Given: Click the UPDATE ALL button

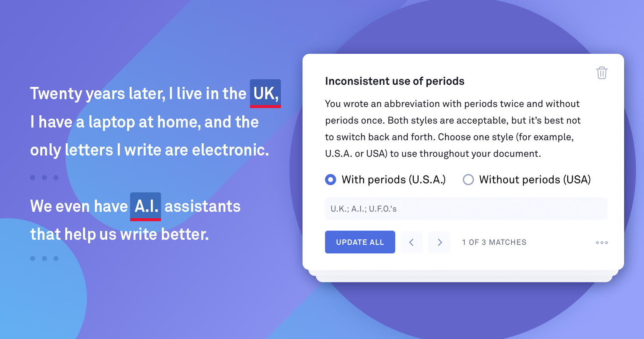Looking at the screenshot, I should tap(360, 242).
